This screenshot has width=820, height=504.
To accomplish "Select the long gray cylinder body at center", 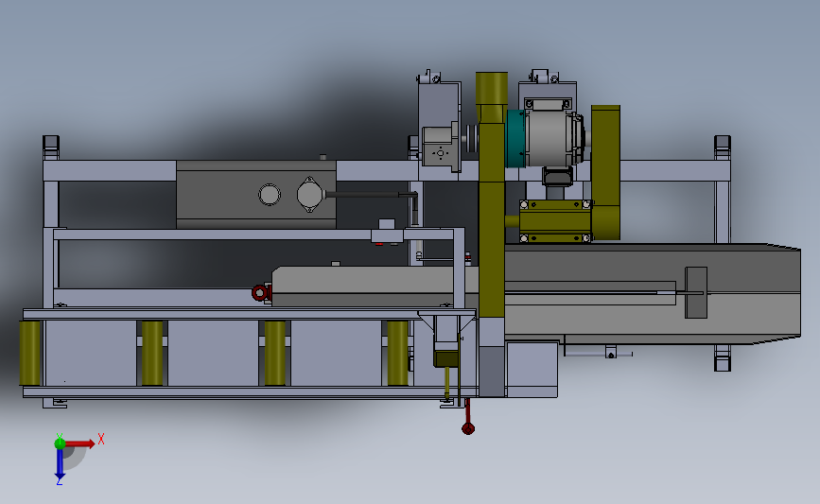I will click(x=375, y=286).
